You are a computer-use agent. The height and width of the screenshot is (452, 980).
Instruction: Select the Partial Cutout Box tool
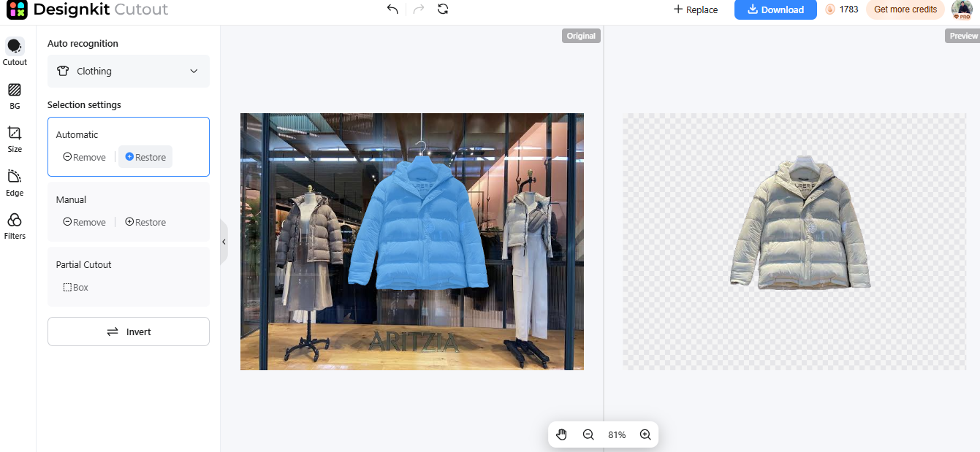point(75,288)
